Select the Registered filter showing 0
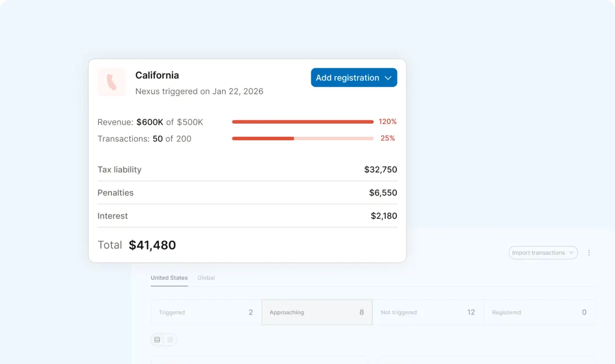This screenshot has width=615, height=364. pyautogui.click(x=540, y=312)
